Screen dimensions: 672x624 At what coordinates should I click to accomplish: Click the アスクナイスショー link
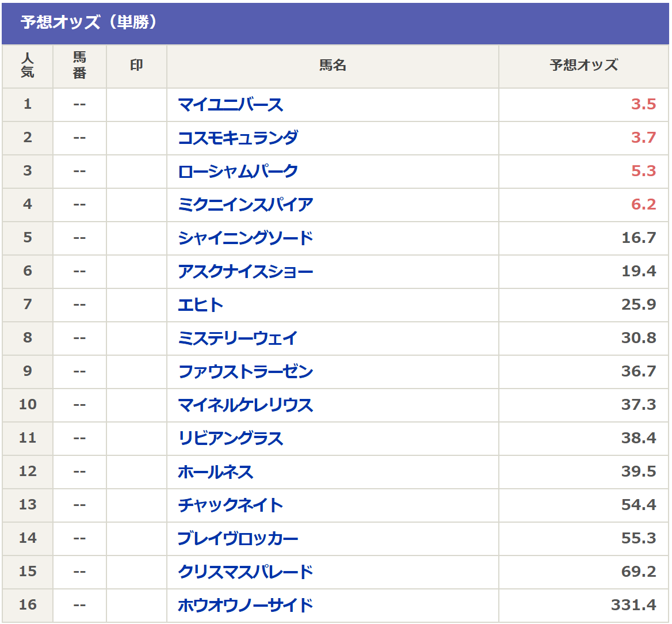(245, 272)
